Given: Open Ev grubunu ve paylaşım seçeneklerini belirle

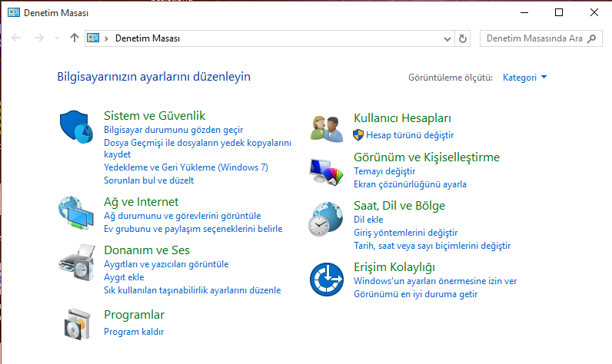Looking at the screenshot, I should (x=193, y=229).
